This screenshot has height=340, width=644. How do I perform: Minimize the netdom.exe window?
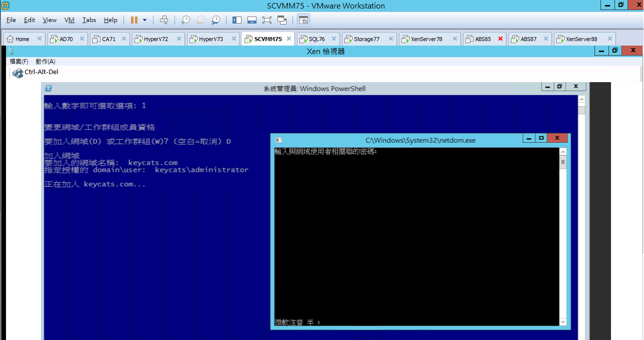(528, 138)
